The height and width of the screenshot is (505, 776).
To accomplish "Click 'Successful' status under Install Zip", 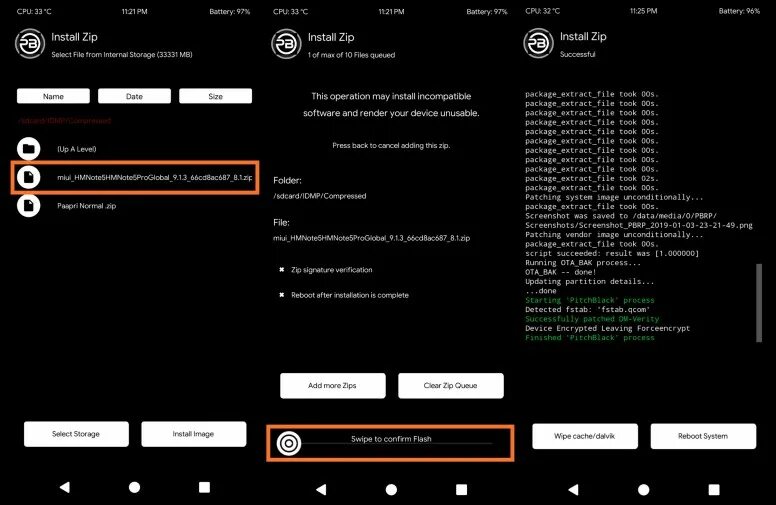I will [578, 54].
